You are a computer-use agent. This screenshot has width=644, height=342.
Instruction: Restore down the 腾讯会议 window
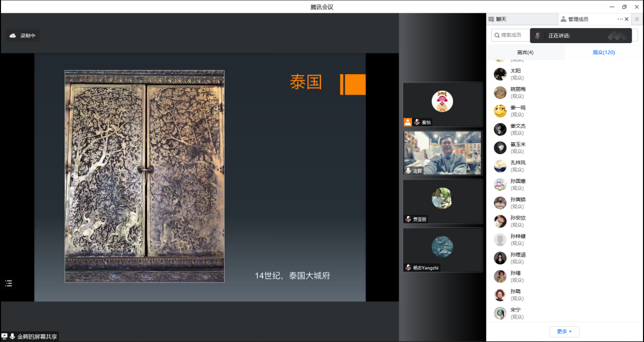[x=624, y=7]
